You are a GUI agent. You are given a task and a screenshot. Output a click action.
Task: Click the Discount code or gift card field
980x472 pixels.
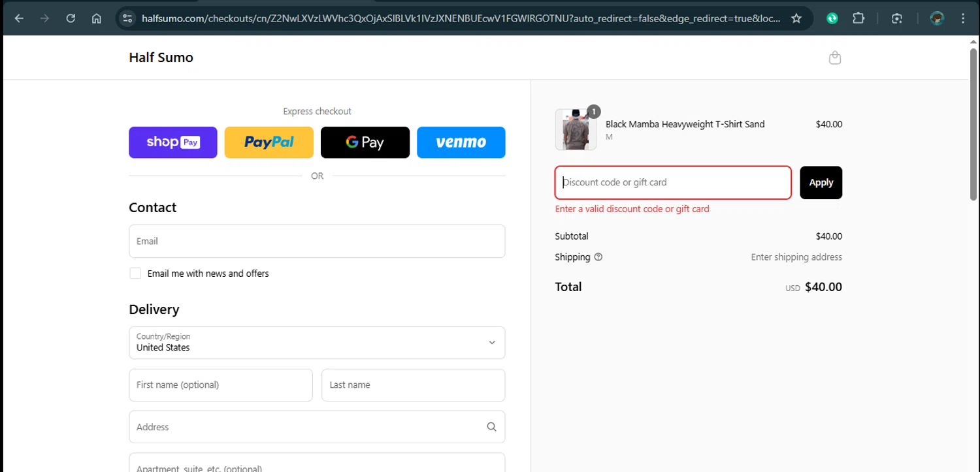(673, 183)
